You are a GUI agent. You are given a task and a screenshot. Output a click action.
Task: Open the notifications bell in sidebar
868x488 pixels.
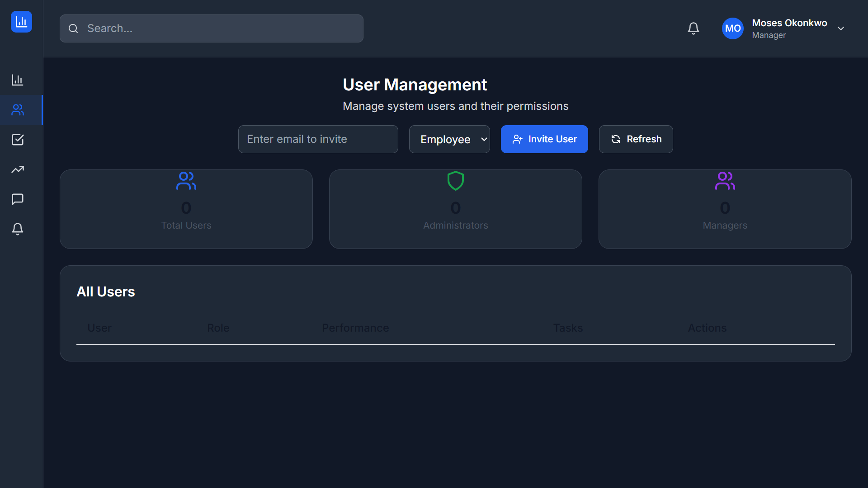coord(18,229)
